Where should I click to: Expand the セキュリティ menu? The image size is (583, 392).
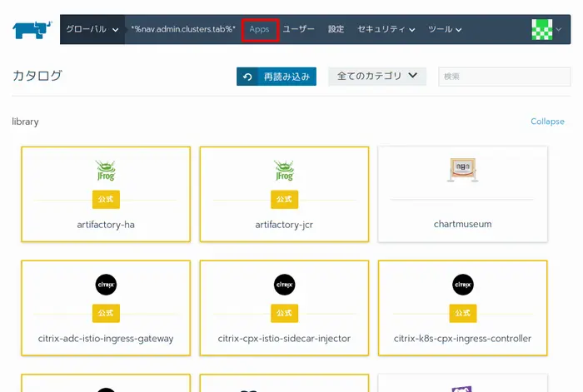(x=386, y=29)
